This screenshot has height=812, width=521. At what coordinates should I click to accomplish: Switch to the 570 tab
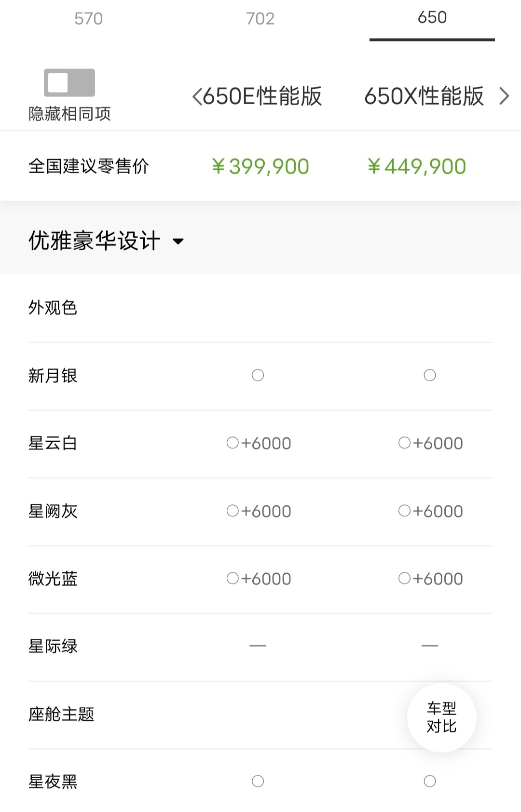[x=88, y=19]
